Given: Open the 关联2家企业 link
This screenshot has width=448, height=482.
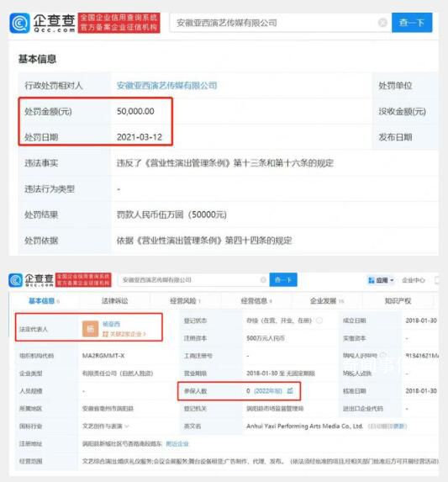Looking at the screenshot, I should (x=124, y=334).
